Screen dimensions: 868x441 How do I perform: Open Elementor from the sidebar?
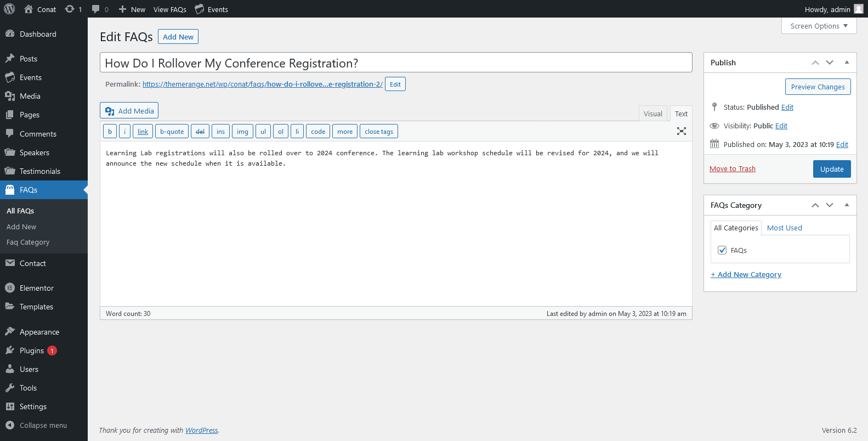tap(36, 288)
